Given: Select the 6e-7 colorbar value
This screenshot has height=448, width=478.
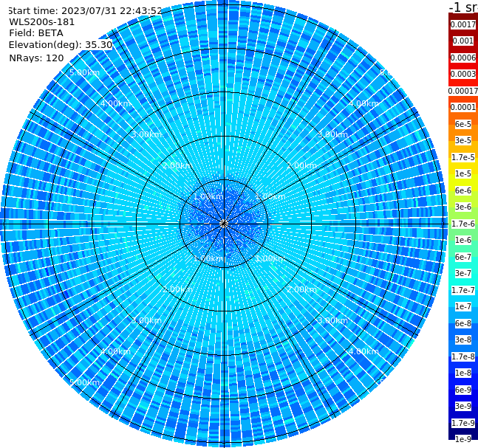Looking at the screenshot, I should point(463,257).
